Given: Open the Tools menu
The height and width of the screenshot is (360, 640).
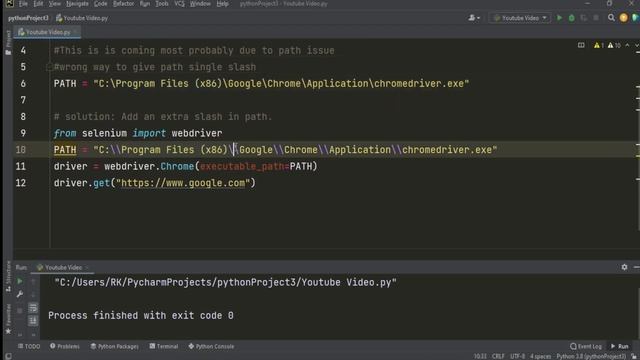Looking at the screenshot, I should [x=162, y=4].
